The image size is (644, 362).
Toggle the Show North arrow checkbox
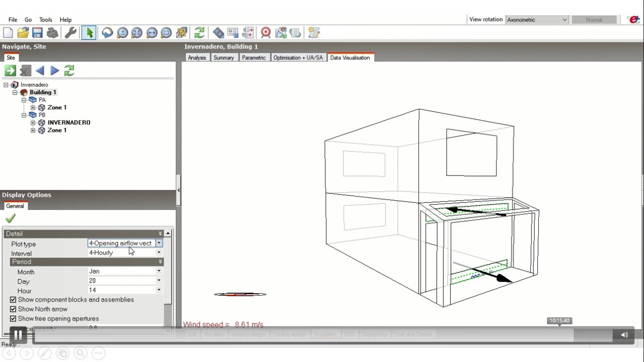tap(13, 309)
